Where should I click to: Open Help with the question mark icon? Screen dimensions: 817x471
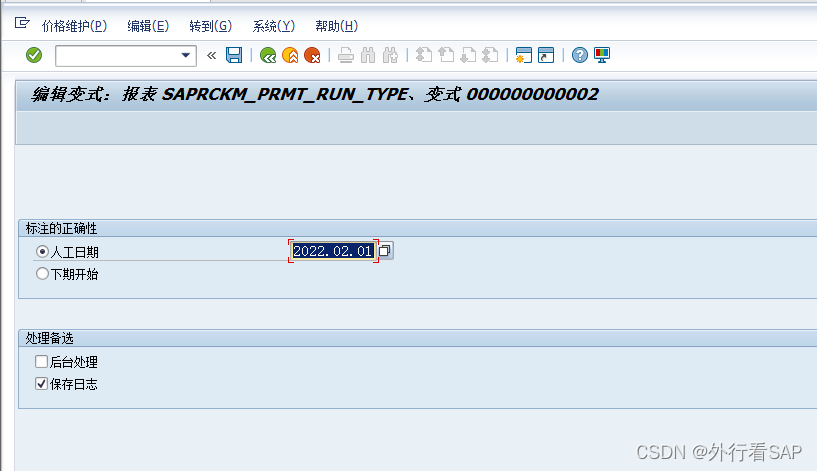tap(579, 55)
